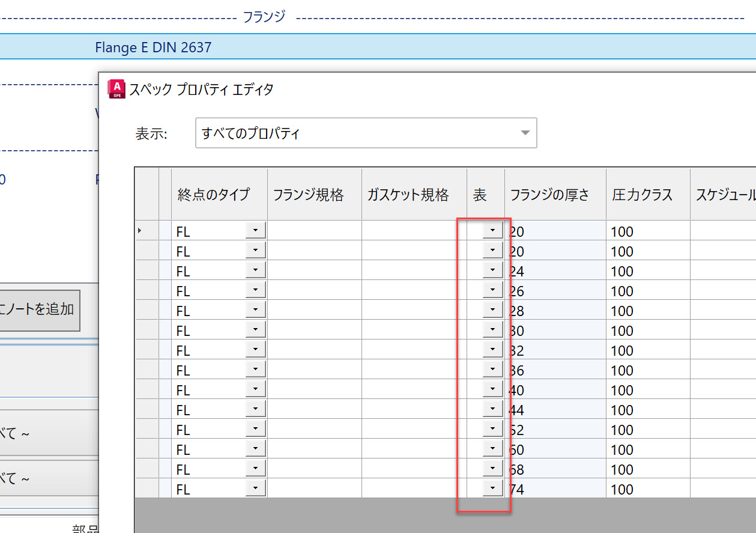Open the 表 dropdown next to thickness 40

492,388
